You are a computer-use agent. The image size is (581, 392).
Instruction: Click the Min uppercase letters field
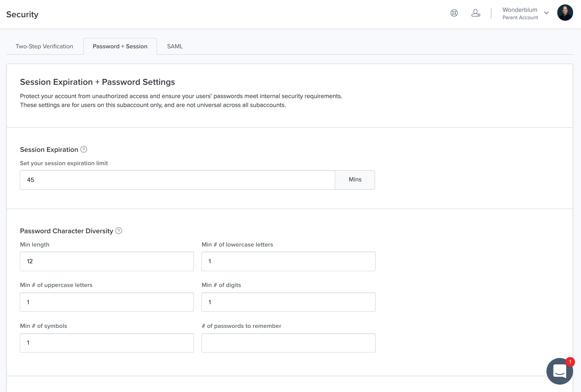tap(107, 302)
